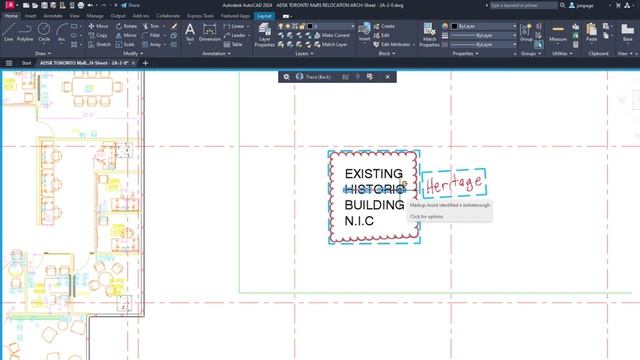Image resolution: width=640 pixels, height=360 pixels.
Task: Select the Polyline tool
Action: [25, 32]
